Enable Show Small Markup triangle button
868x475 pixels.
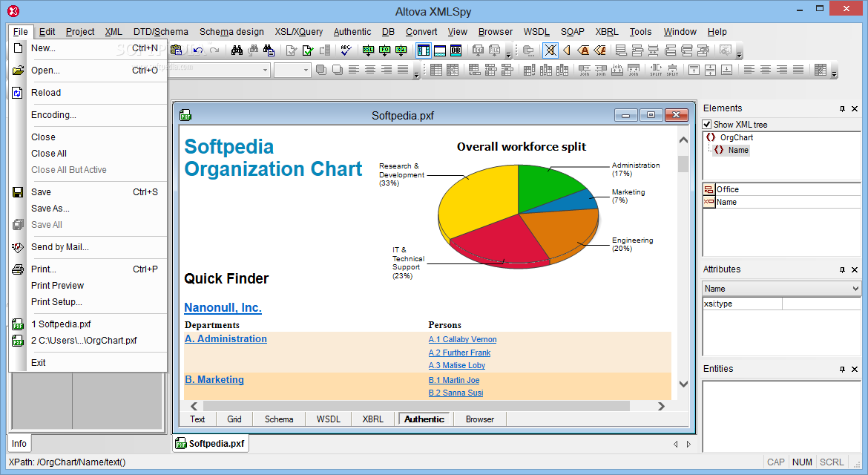click(x=567, y=50)
